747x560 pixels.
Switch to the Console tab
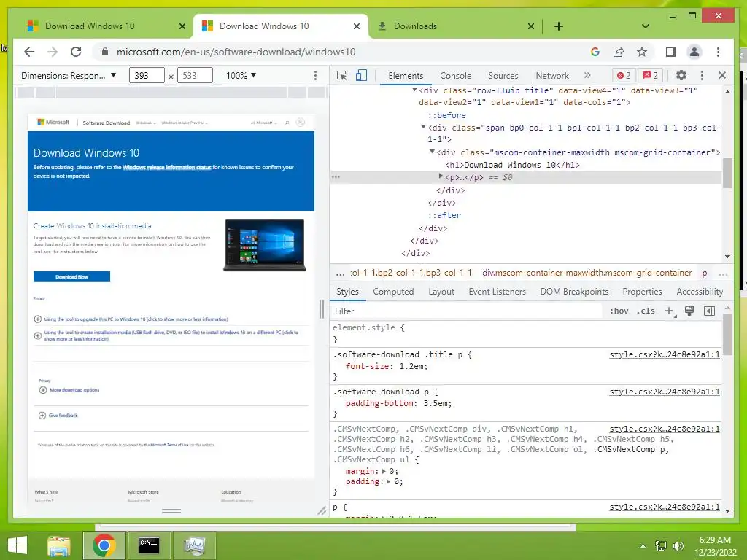click(x=455, y=75)
